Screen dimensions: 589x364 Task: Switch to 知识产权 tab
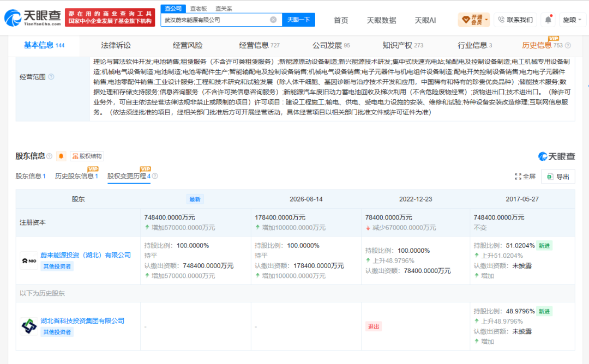coord(402,45)
